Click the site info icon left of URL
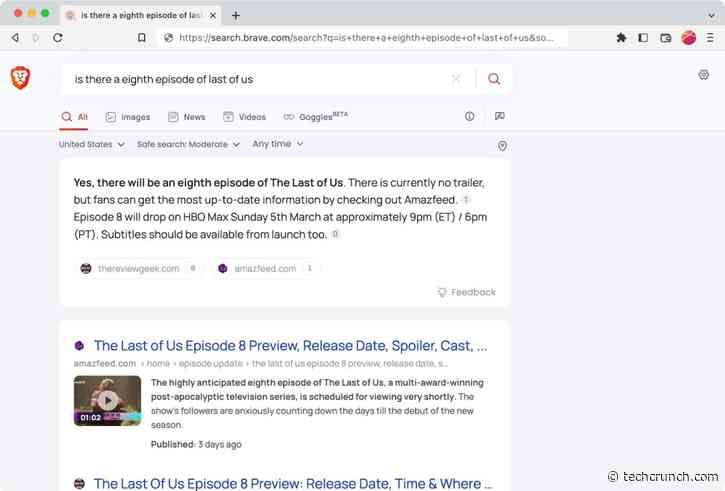The image size is (725, 491). coord(169,37)
